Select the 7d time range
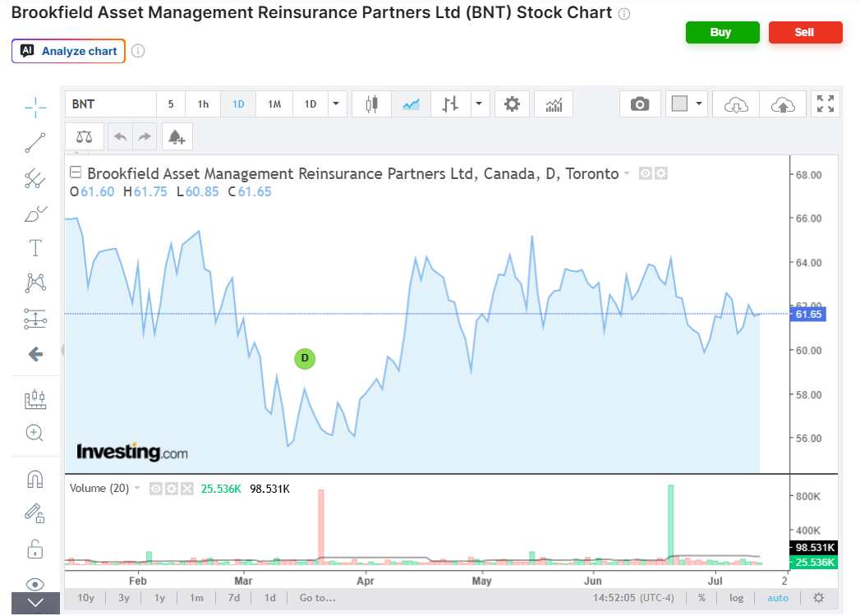The image size is (860, 616). [x=234, y=598]
